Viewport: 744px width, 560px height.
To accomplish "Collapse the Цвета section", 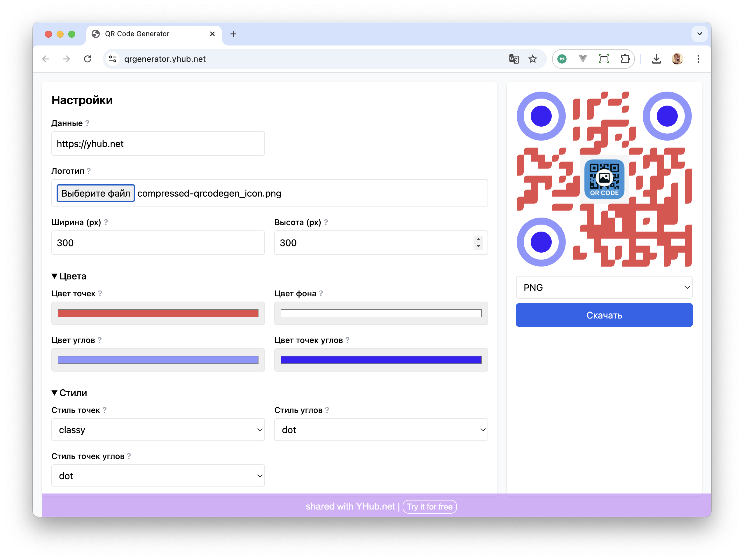I will tap(69, 276).
